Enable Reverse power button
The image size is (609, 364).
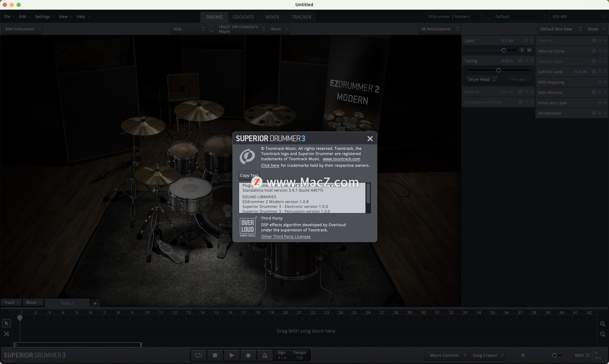tap(520, 92)
